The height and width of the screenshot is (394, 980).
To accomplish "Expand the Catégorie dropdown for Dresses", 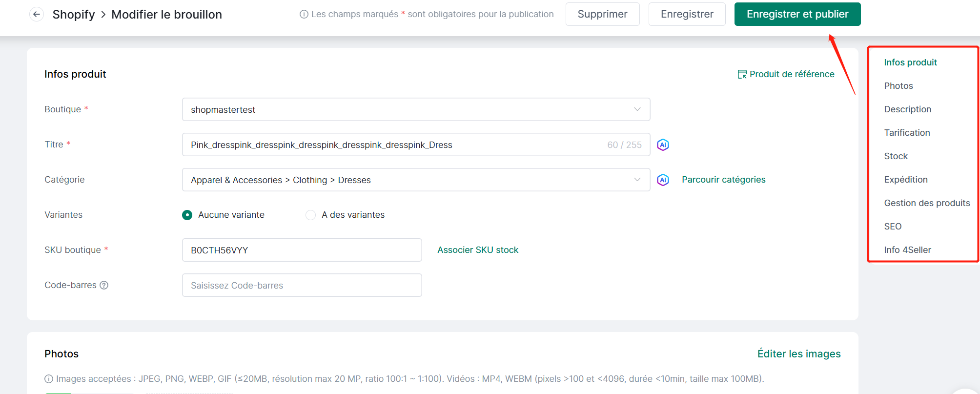I will point(416,180).
